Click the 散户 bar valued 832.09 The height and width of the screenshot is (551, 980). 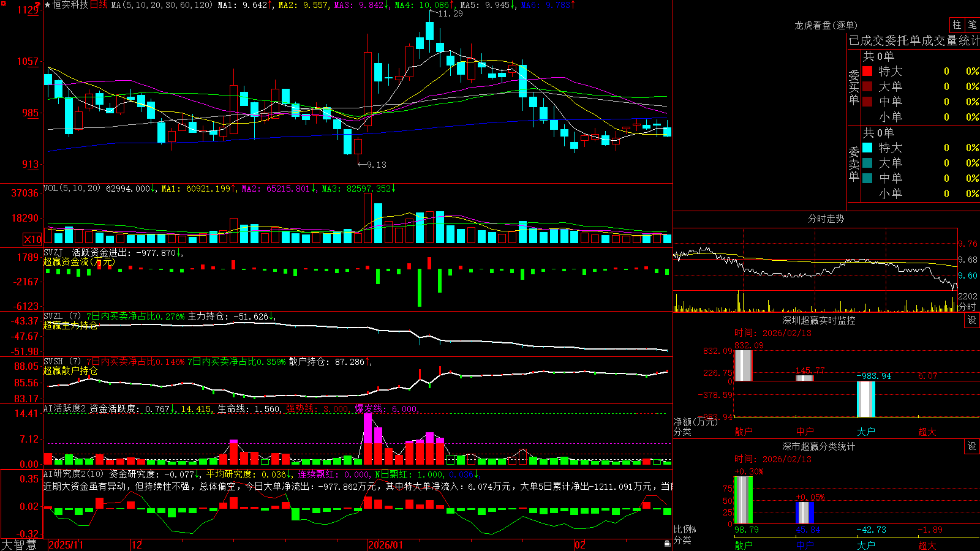pos(743,365)
